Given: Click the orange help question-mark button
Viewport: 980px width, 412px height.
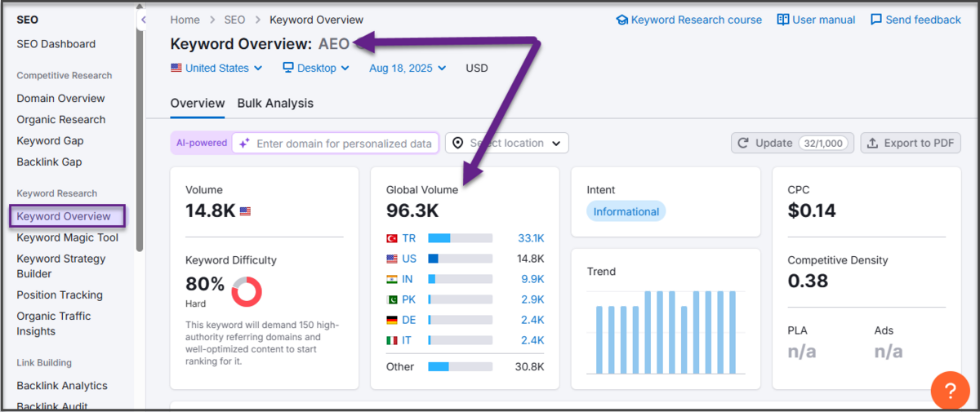Looking at the screenshot, I should [951, 392].
